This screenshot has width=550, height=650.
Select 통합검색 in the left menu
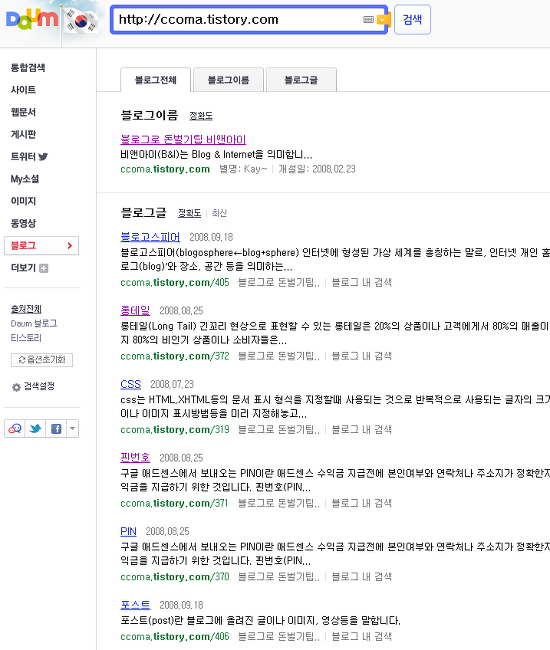point(28,68)
